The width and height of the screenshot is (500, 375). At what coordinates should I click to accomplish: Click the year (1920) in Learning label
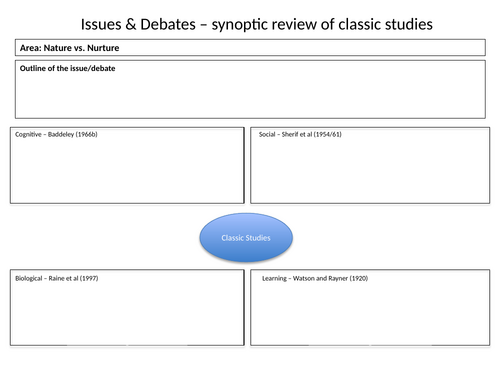(359, 278)
